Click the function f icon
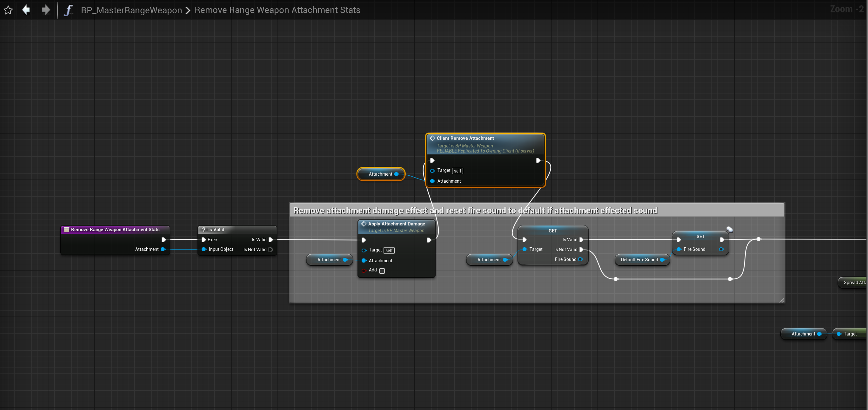The height and width of the screenshot is (410, 868). [68, 10]
